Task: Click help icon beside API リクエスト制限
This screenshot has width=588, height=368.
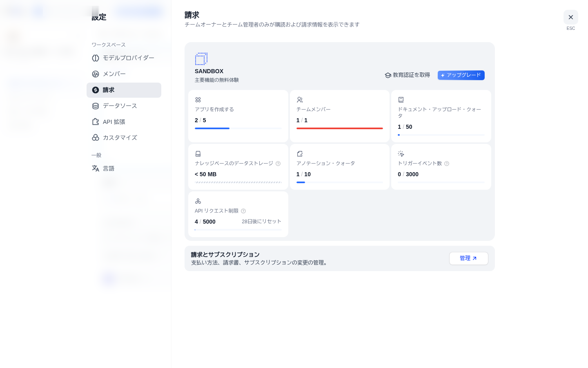Action: tap(243, 211)
